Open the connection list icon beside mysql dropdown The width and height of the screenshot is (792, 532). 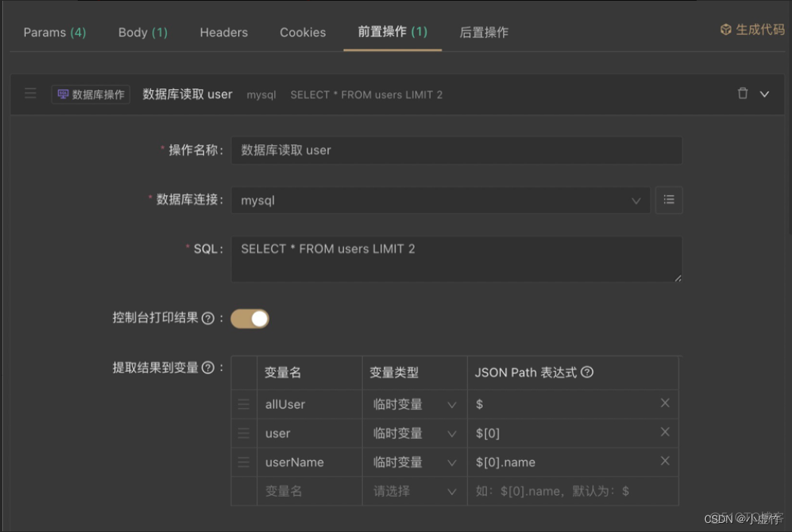(669, 200)
